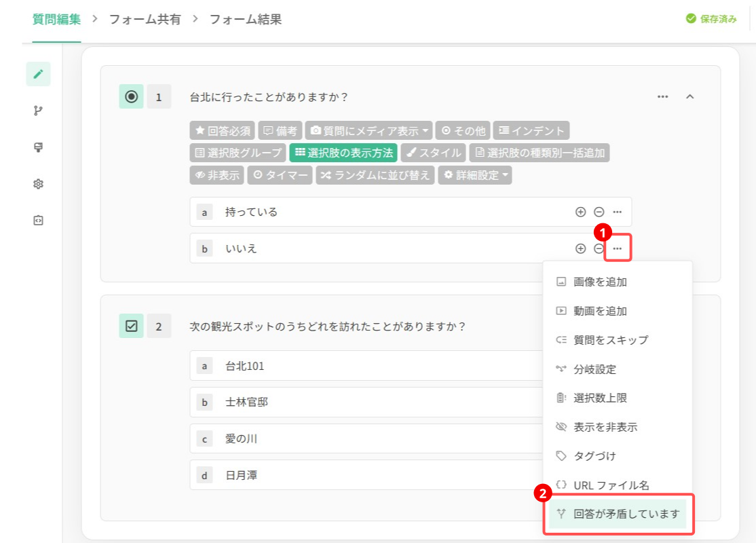Image resolution: width=756 pixels, height=543 pixels.
Task: Open the 詳細設定 dropdown
Action: click(475, 175)
